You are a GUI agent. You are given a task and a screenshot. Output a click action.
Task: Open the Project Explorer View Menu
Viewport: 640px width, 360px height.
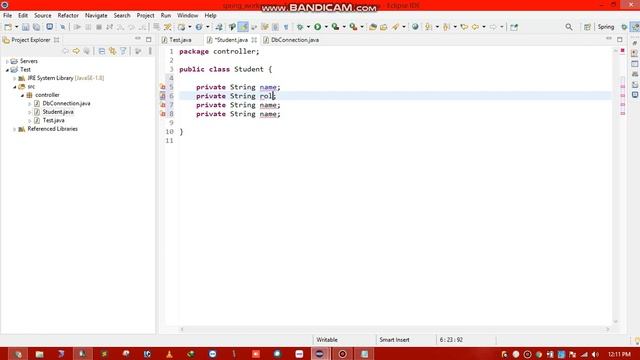[x=150, y=51]
